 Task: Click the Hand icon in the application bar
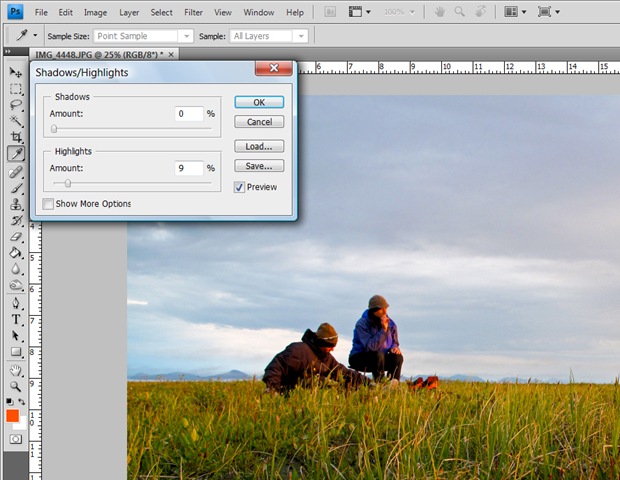439,12
